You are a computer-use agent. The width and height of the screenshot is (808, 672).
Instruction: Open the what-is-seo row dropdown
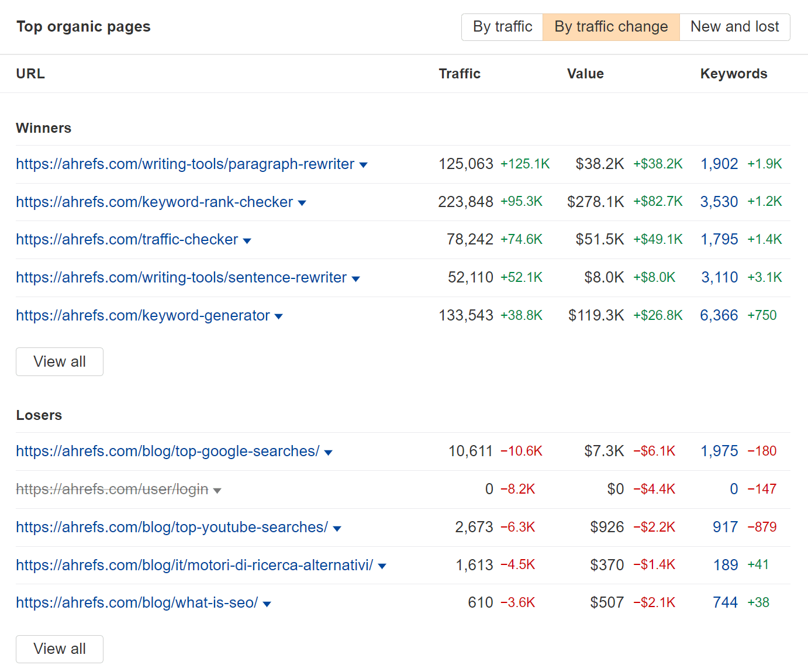pos(267,603)
